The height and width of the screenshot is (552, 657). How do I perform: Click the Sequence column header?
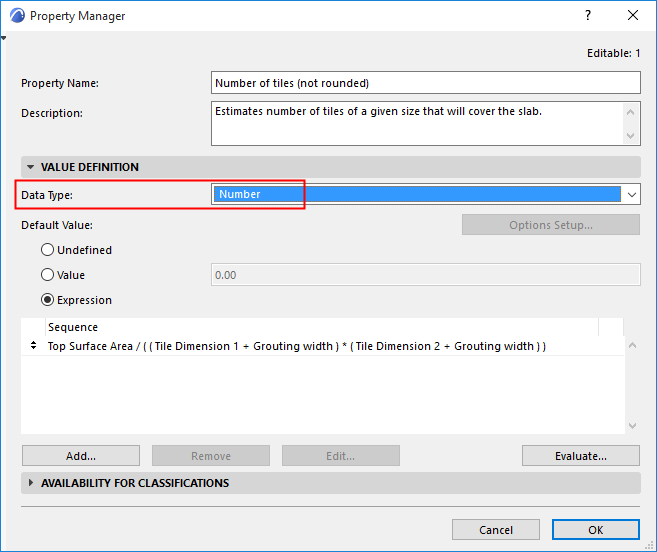tap(322, 327)
